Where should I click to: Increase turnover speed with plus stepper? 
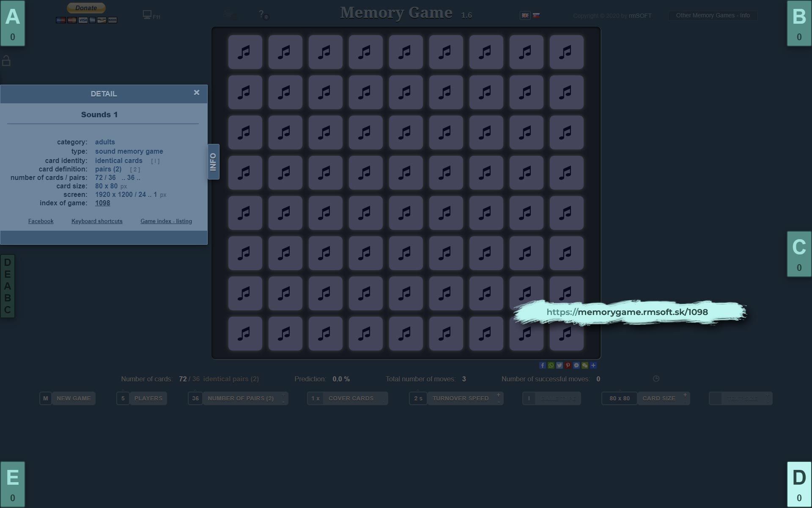tap(499, 395)
